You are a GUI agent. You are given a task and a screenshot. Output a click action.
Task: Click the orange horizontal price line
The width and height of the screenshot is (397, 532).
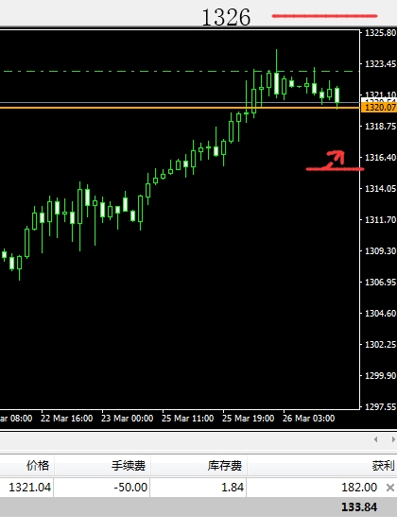point(180,108)
